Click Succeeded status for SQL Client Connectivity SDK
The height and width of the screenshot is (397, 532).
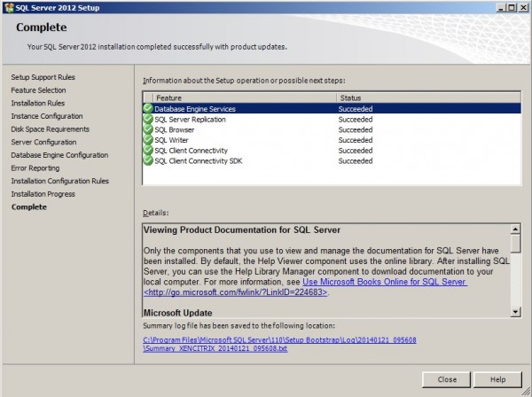[x=356, y=161]
